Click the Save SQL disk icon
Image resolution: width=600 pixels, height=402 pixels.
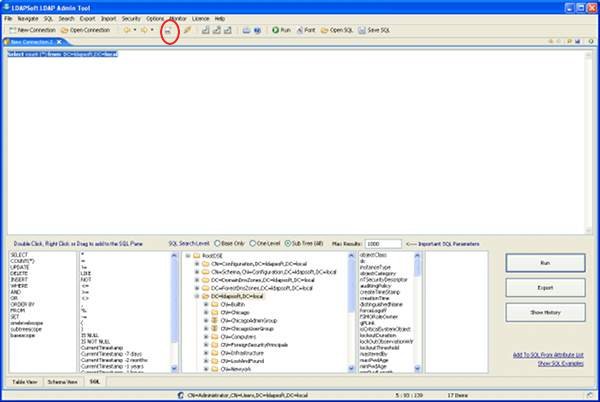click(362, 30)
